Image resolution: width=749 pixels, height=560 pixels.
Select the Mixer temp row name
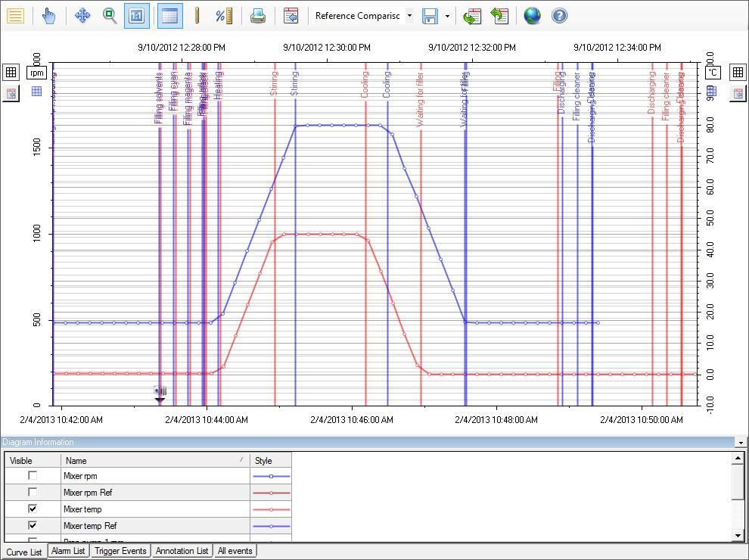pos(82,509)
